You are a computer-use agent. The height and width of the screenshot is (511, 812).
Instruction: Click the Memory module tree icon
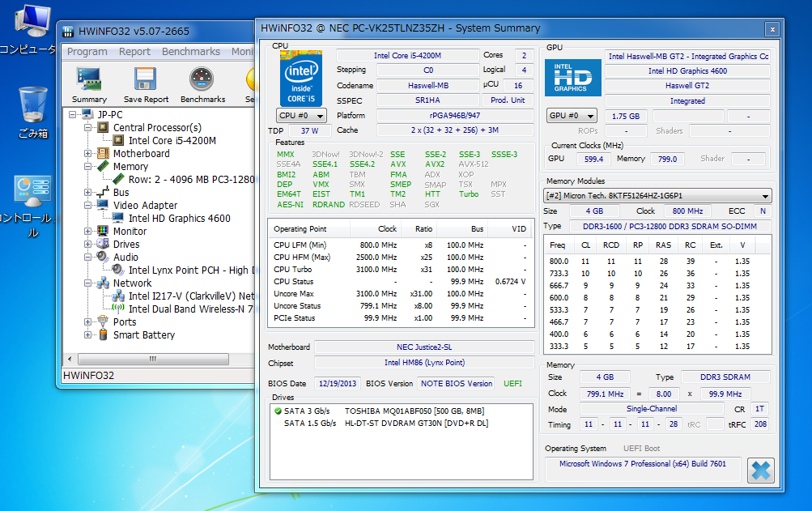tap(103, 166)
